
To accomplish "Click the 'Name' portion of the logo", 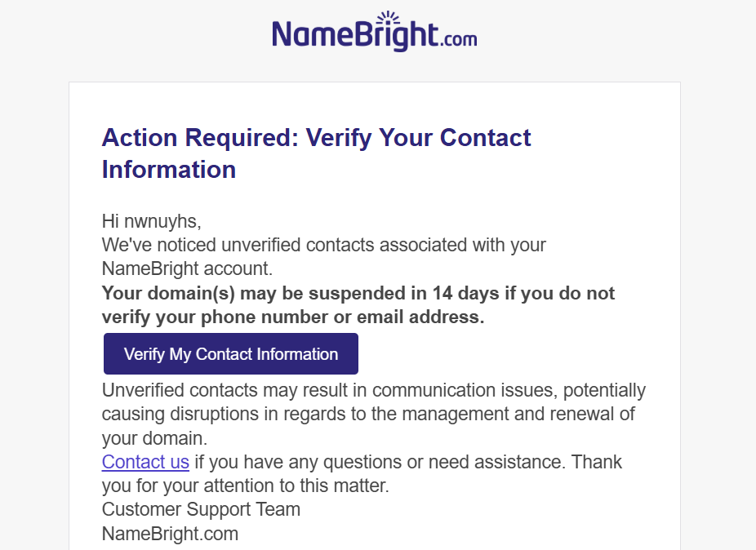I will (314, 33).
